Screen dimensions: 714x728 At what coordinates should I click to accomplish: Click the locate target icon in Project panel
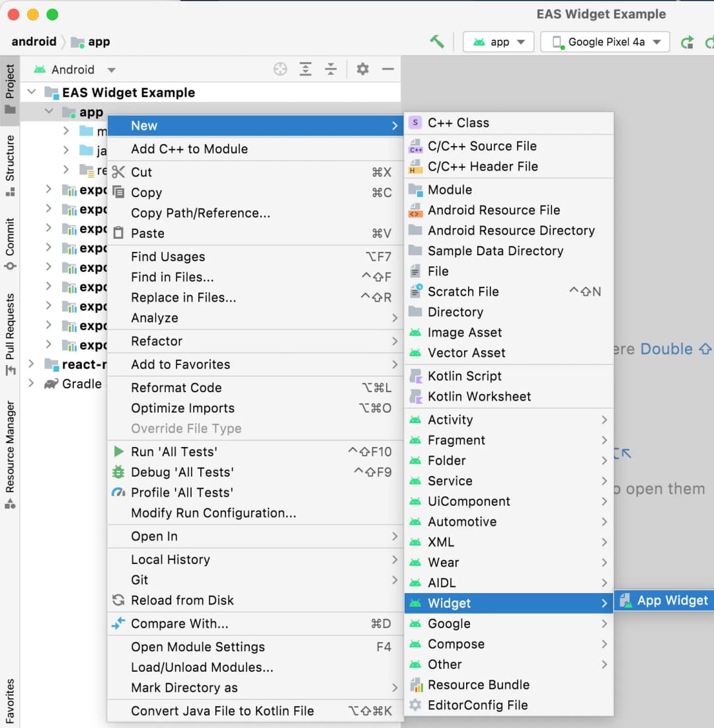click(280, 69)
